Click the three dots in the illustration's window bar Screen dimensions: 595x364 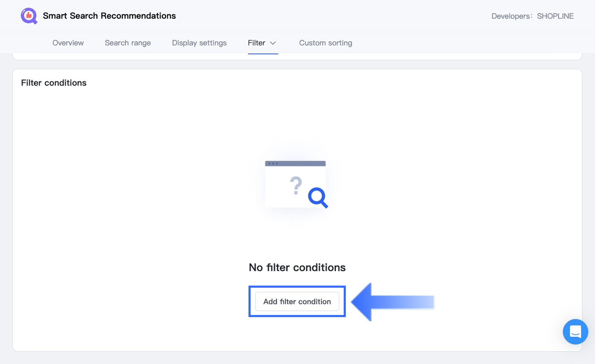(x=272, y=163)
